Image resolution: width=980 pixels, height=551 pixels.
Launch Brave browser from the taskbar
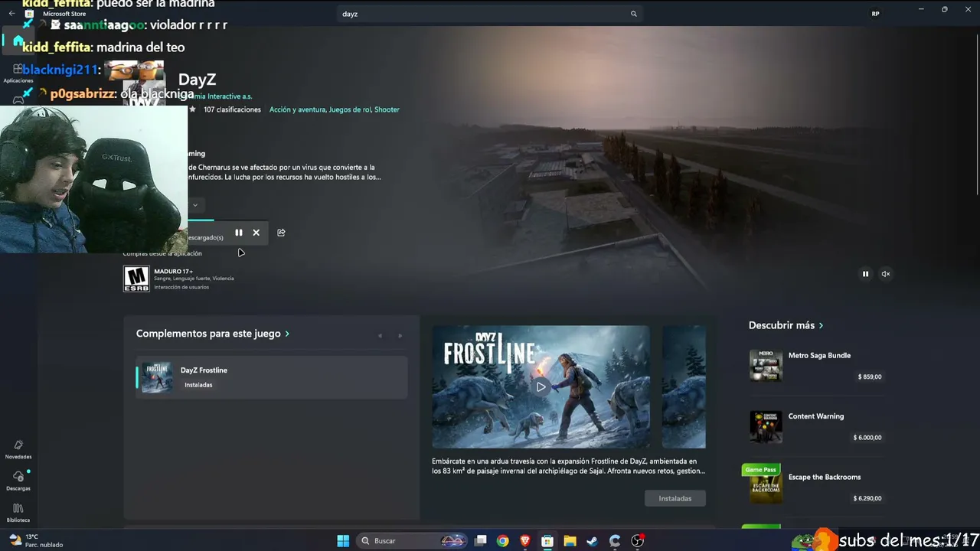tap(524, 541)
